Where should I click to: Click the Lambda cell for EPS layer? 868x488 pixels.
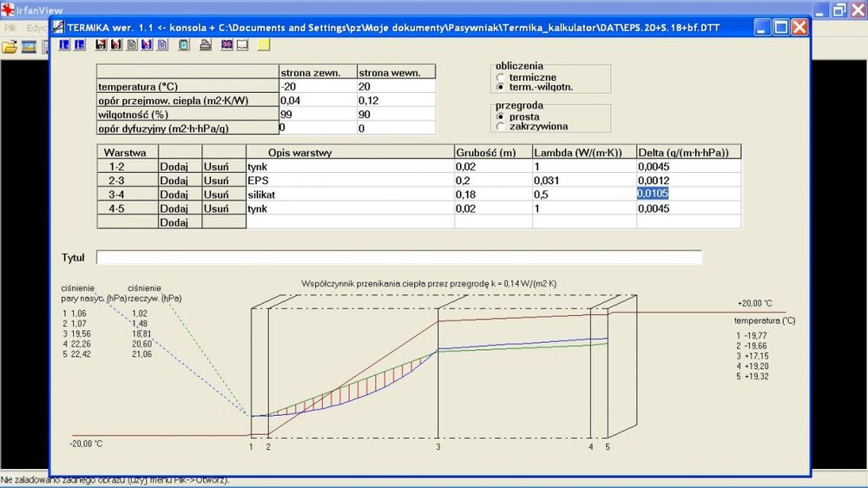click(x=583, y=181)
